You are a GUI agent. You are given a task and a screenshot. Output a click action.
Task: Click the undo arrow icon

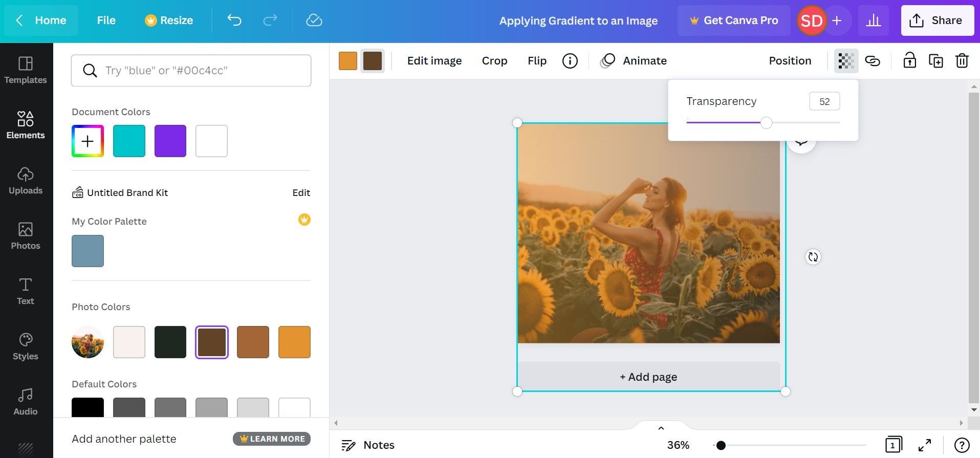pyautogui.click(x=234, y=20)
